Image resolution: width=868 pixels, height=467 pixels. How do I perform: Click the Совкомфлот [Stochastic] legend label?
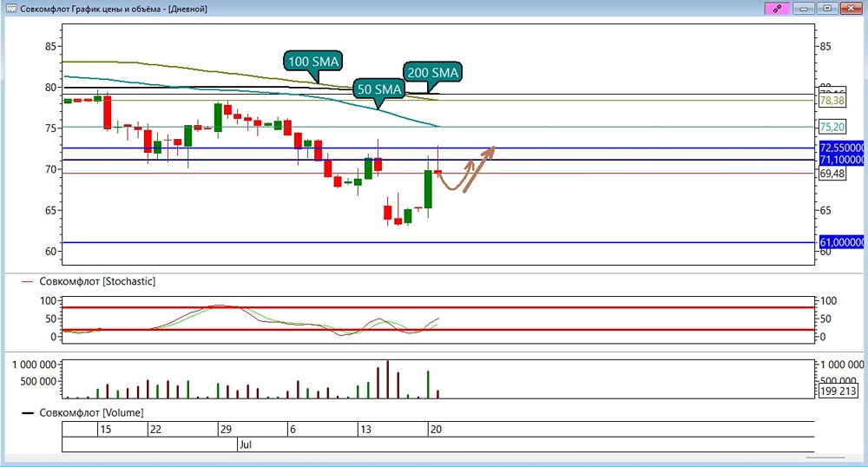pyautogui.click(x=97, y=281)
